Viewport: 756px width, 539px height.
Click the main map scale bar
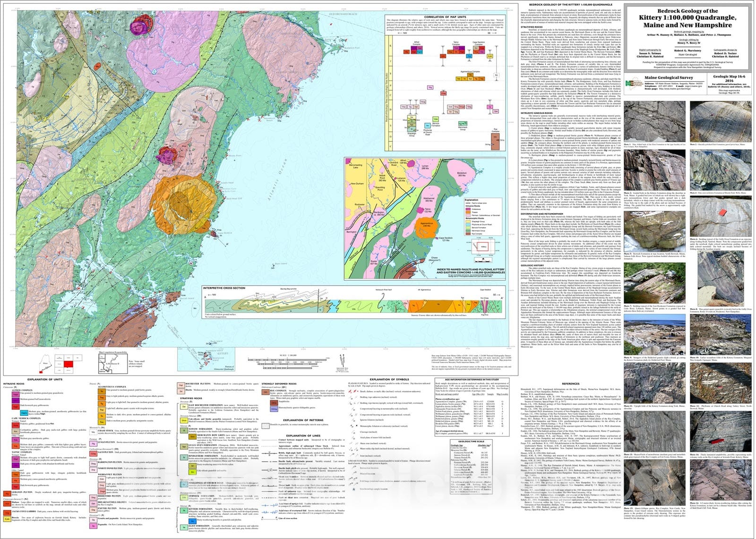pos(287,364)
